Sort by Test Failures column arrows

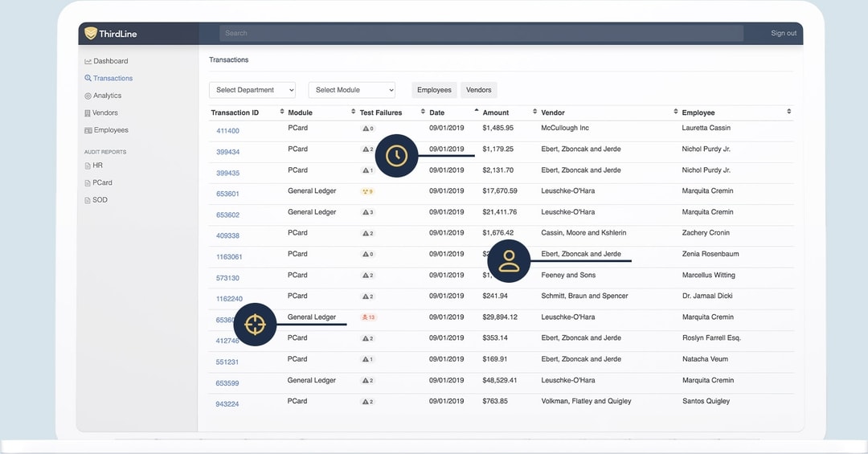tap(423, 112)
